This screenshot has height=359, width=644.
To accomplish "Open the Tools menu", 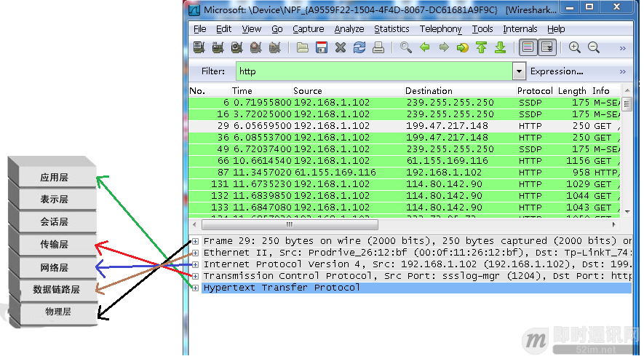I will pyautogui.click(x=482, y=29).
